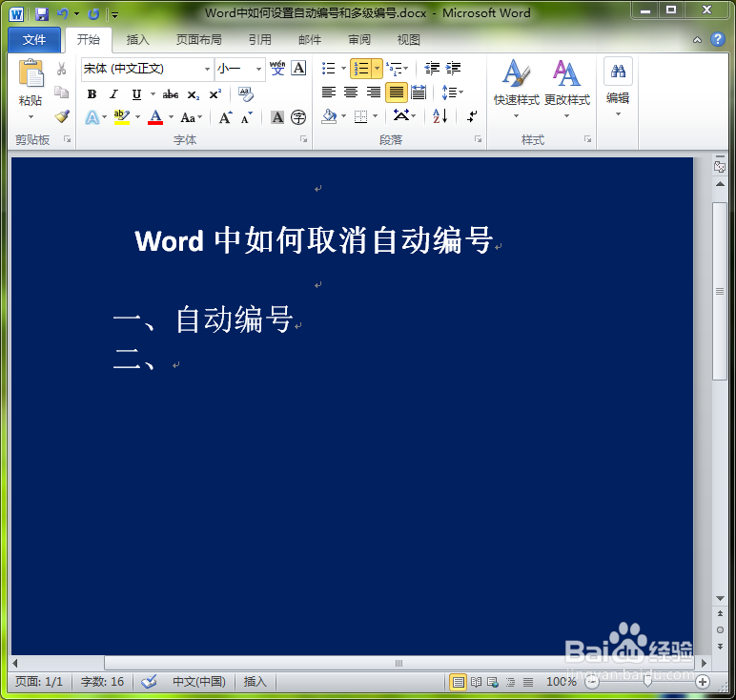Click the Show/Hide paragraph marks icon
This screenshot has height=700, width=736.
click(x=472, y=116)
